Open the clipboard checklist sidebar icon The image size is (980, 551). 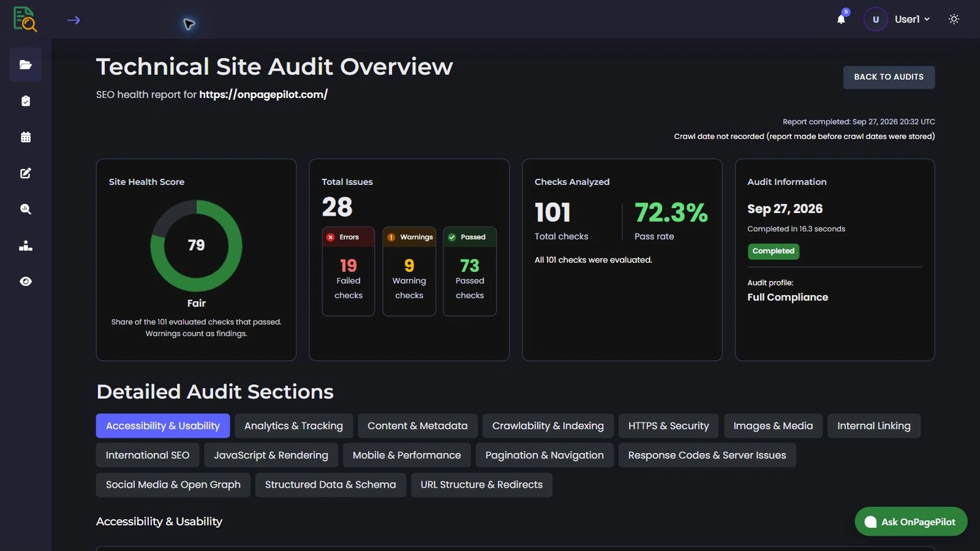point(26,101)
